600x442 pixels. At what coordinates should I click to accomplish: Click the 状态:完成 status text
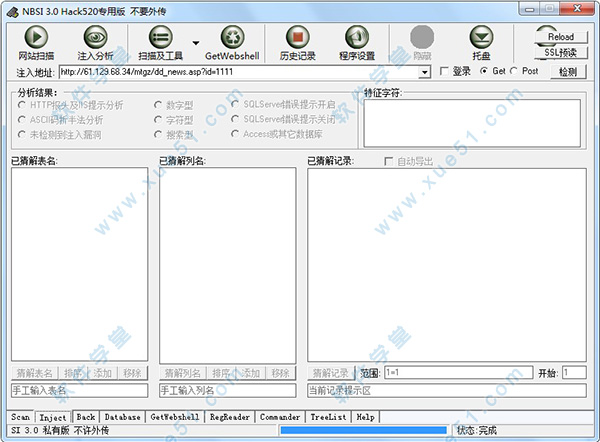point(477,431)
